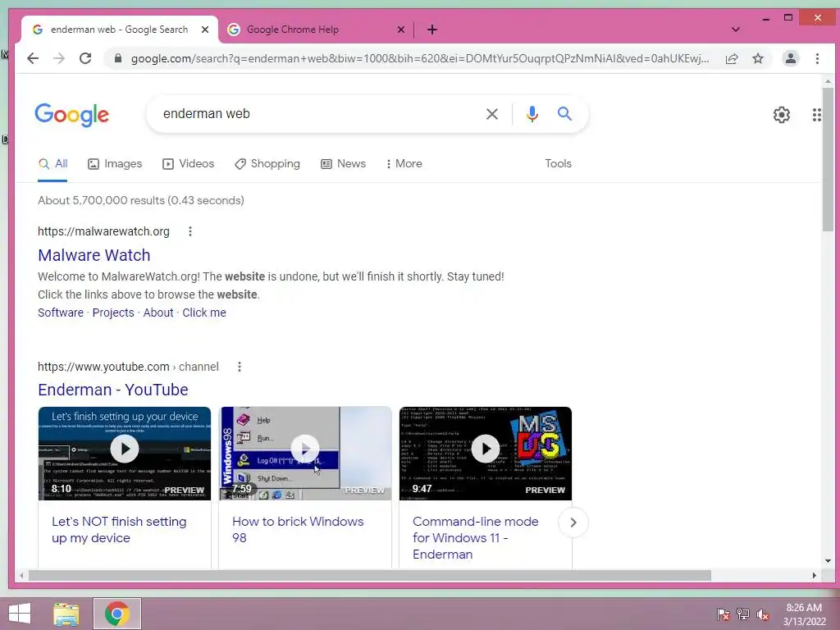Clear the search box with the X
This screenshot has height=630, width=840.
[x=492, y=113]
